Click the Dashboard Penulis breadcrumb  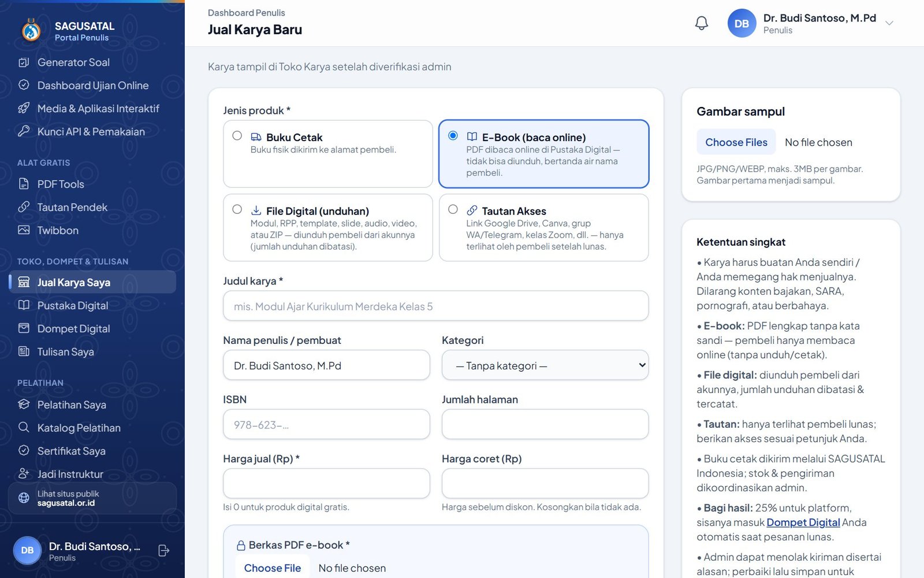tap(246, 13)
